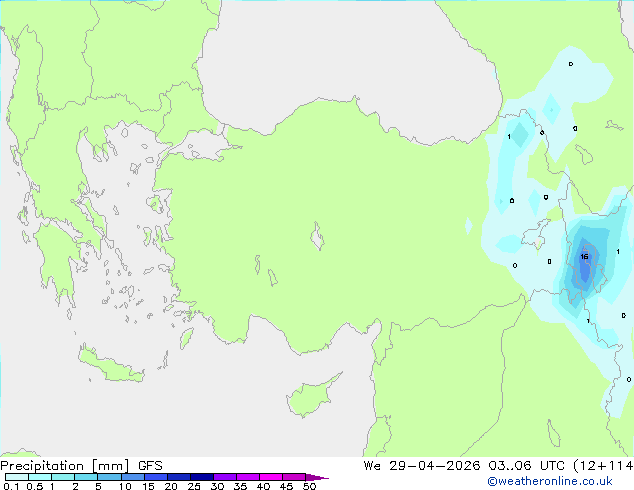The width and height of the screenshot is (634, 490).
Task: Click the '30' legend scale label
Action: (x=217, y=486)
